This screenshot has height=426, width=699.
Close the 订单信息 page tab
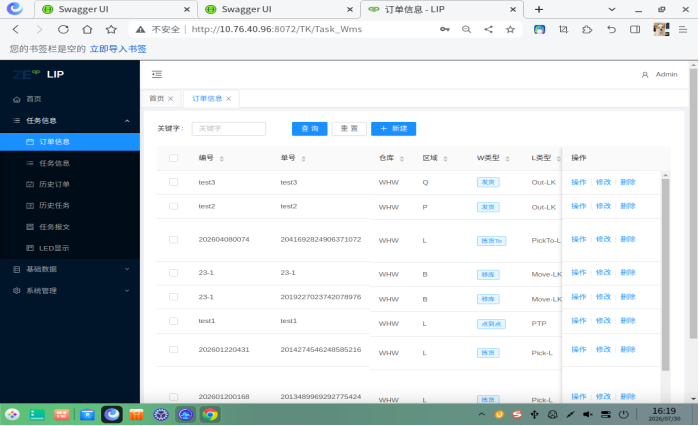coord(229,98)
